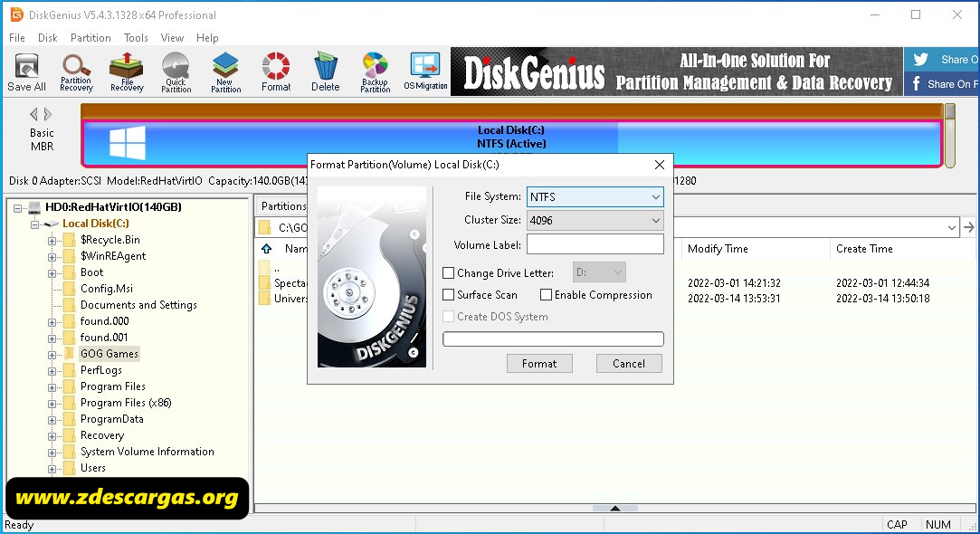The height and width of the screenshot is (534, 980).
Task: Select Documents and Settings in the tree
Action: (138, 304)
